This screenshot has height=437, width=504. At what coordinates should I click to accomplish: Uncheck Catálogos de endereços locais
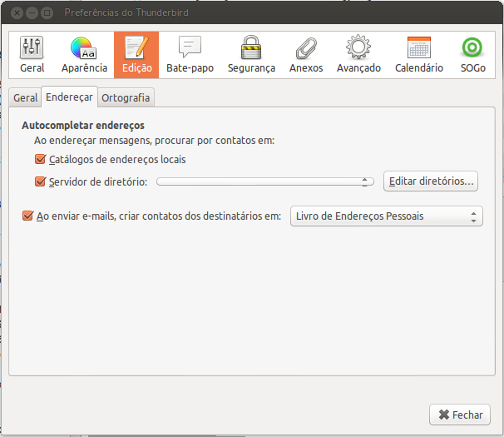click(41, 159)
